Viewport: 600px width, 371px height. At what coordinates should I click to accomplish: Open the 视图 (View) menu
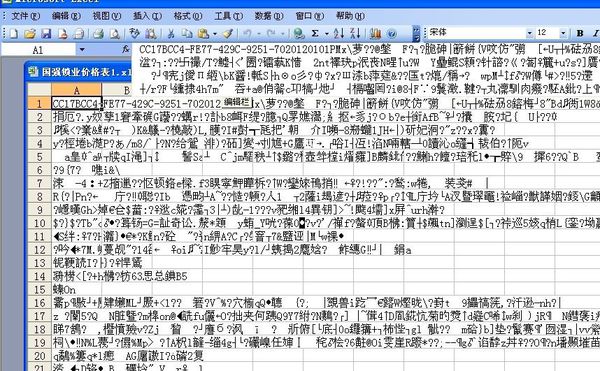click(x=106, y=16)
